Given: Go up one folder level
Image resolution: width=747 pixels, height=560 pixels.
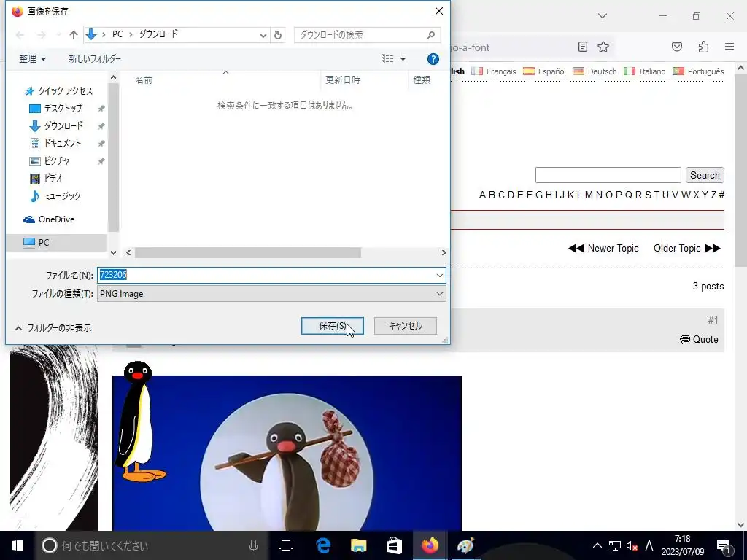Looking at the screenshot, I should [x=74, y=35].
